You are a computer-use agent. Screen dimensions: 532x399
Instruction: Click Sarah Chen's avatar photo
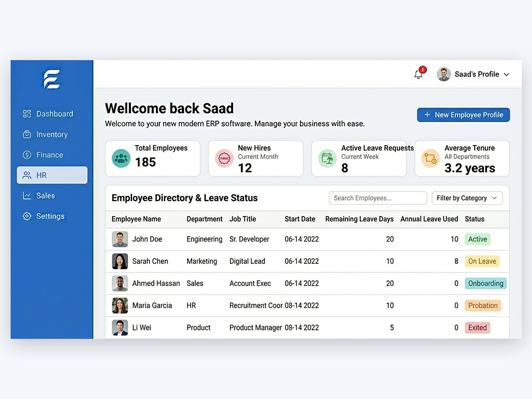[120, 261]
